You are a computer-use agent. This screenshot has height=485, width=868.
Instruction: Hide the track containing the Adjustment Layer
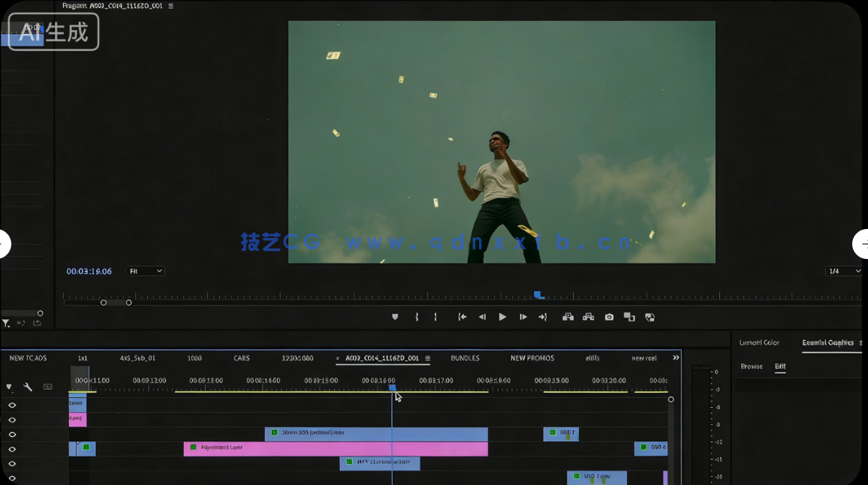(12, 450)
